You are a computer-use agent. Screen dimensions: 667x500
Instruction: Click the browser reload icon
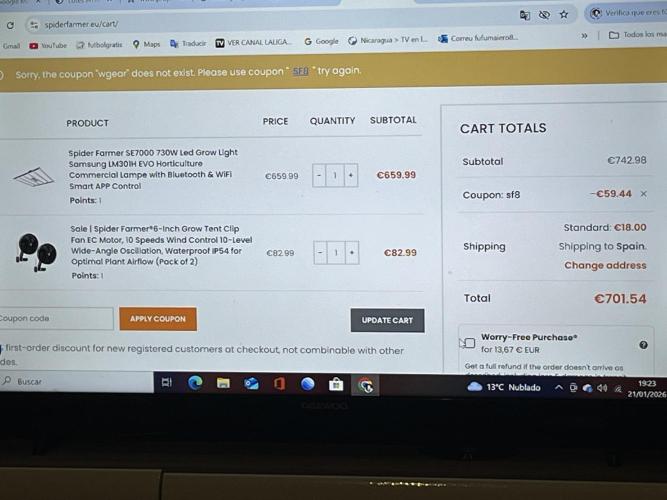[10, 25]
